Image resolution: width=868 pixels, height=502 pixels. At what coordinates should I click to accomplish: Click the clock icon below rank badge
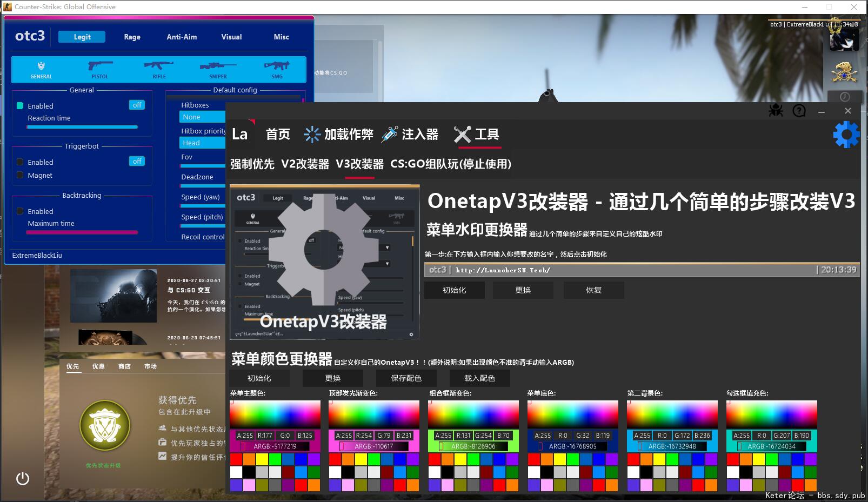[x=844, y=97]
